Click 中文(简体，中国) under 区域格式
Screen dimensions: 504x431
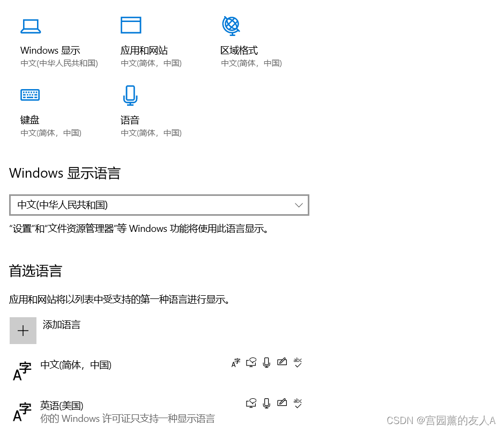[251, 63]
